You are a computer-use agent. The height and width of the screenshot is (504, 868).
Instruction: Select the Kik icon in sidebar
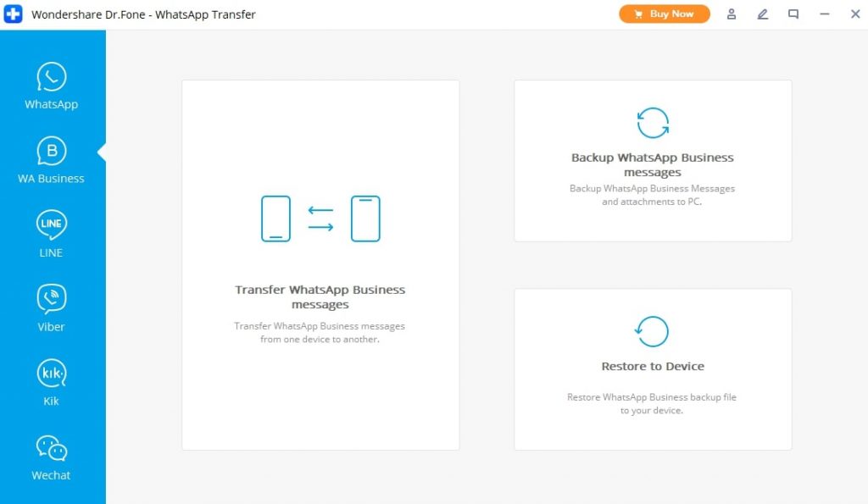(x=52, y=373)
